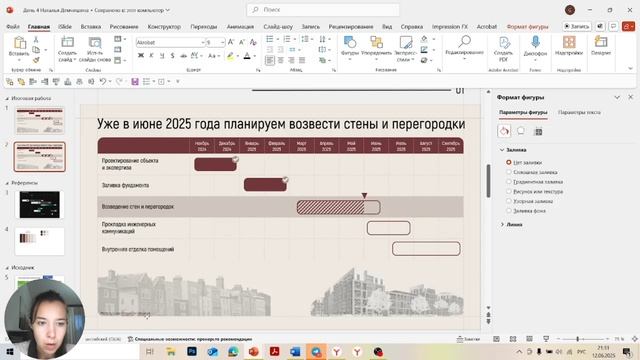The height and width of the screenshot is (360, 640).
Task: Toggle underline text formatting
Action: (162, 56)
